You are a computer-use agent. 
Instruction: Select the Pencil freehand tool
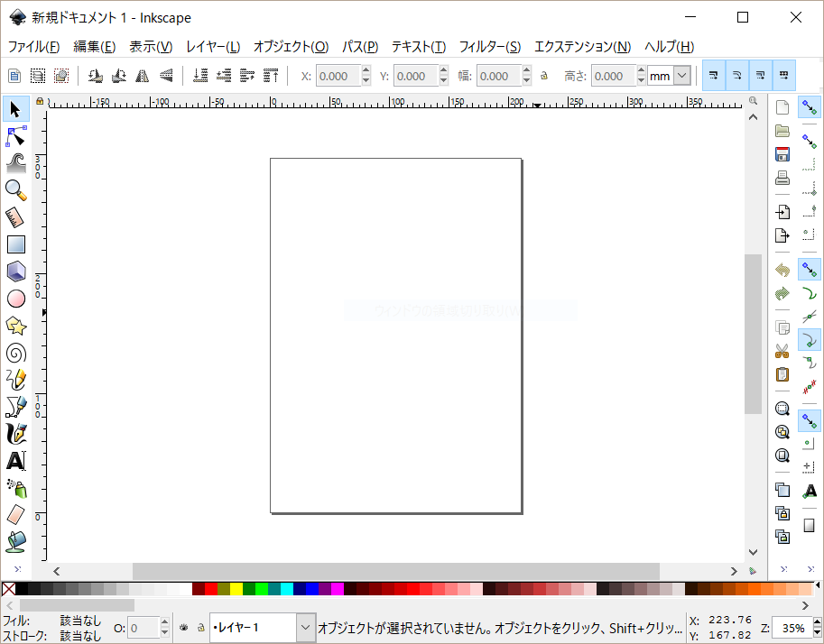pos(15,380)
